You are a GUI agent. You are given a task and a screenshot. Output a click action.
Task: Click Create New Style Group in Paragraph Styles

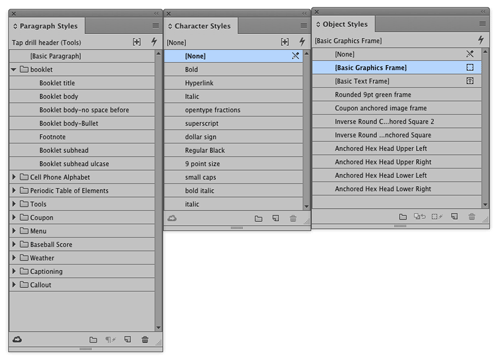click(93, 340)
